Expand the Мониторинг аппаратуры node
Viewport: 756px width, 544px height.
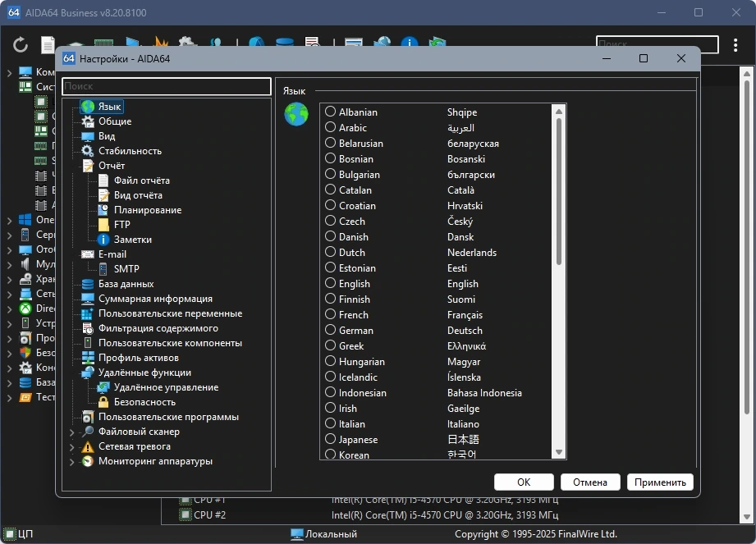point(71,462)
